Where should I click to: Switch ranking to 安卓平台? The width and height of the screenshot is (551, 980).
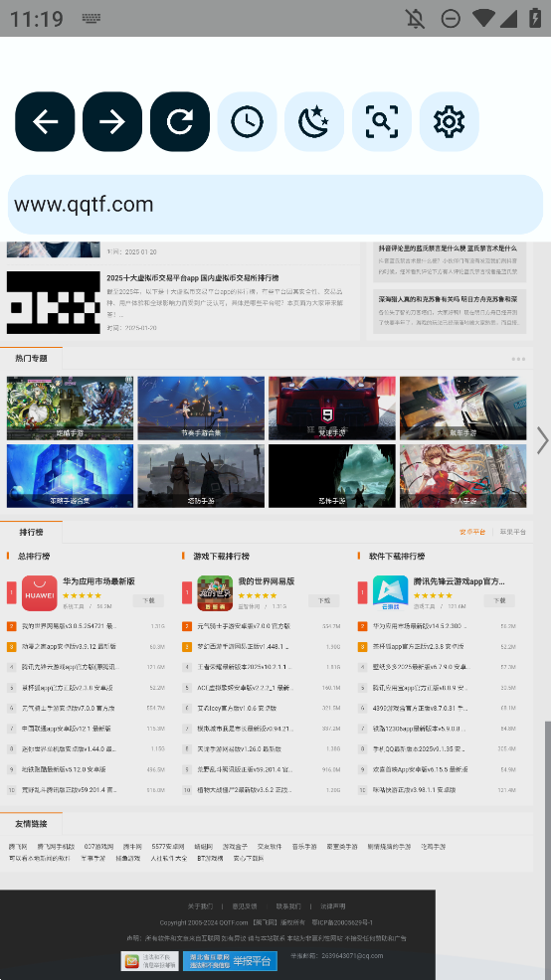click(x=472, y=533)
